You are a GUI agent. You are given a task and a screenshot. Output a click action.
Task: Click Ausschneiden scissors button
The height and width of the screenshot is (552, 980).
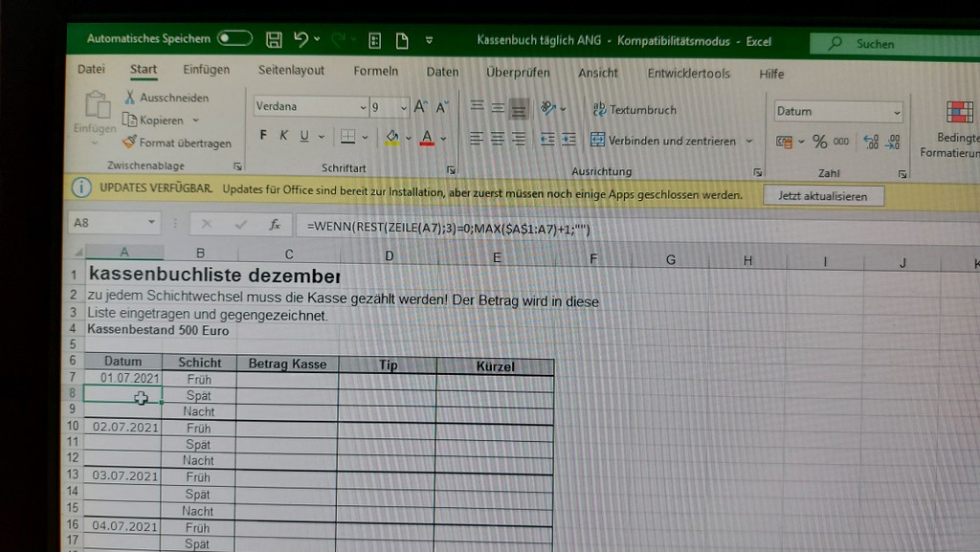[167, 98]
